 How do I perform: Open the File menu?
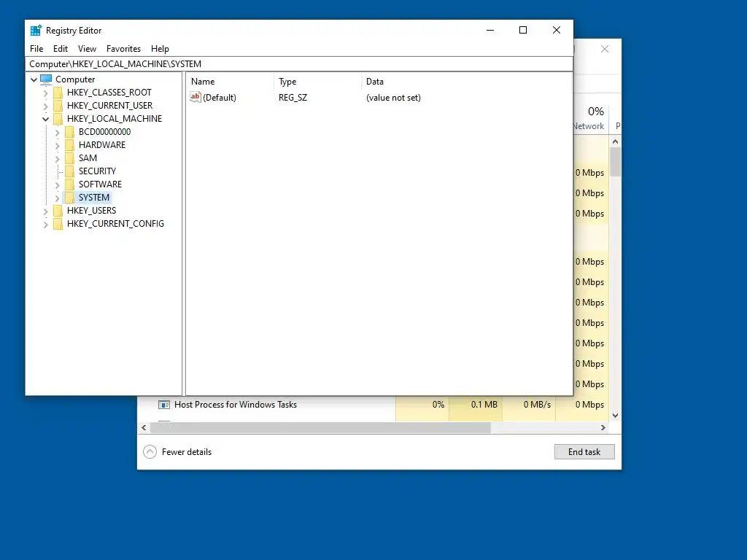tap(36, 49)
